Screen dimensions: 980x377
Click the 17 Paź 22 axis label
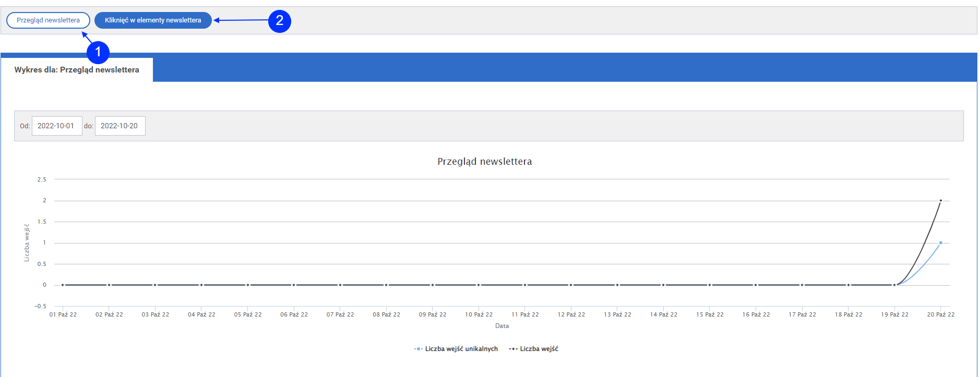point(803,314)
